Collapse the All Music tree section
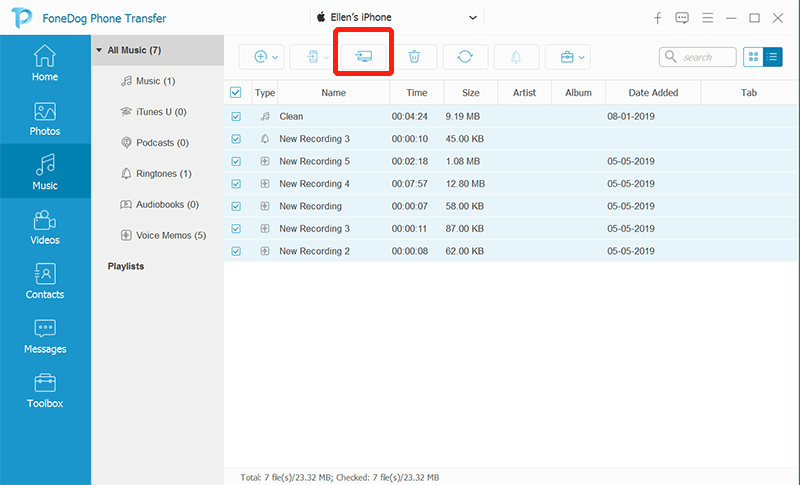The image size is (800, 485). (x=99, y=50)
